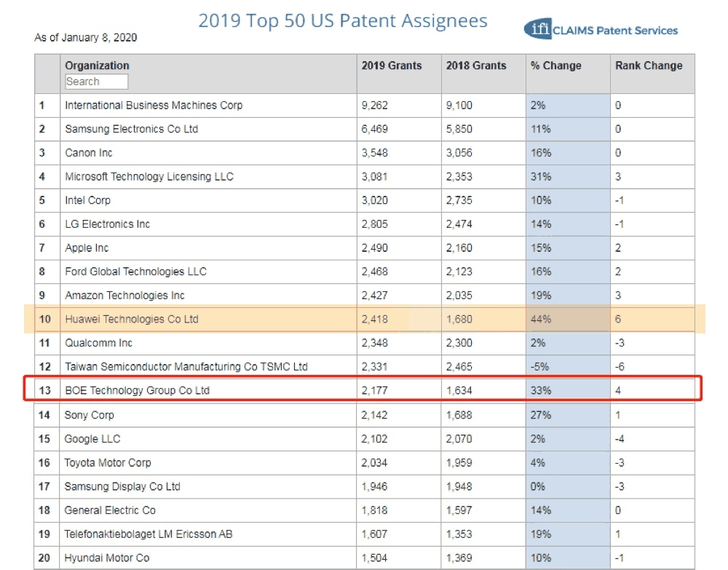Click the 44% change cell for Huawei
The height and width of the screenshot is (570, 728).
tap(541, 319)
